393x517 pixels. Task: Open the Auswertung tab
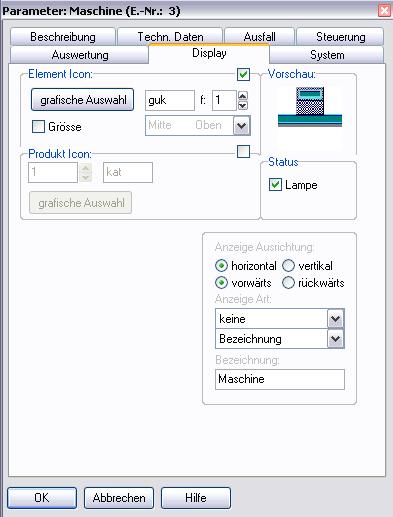pyautogui.click(x=79, y=55)
